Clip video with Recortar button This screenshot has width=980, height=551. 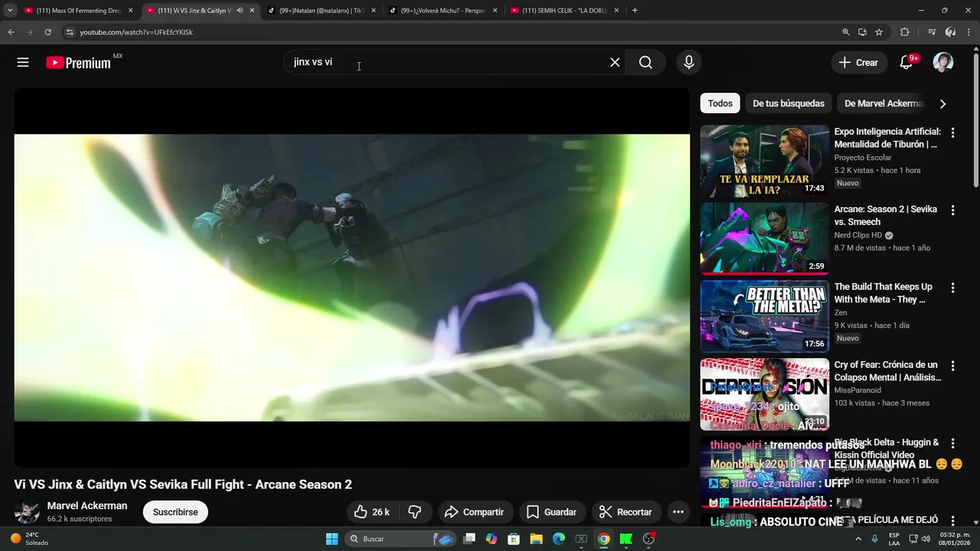(x=626, y=512)
